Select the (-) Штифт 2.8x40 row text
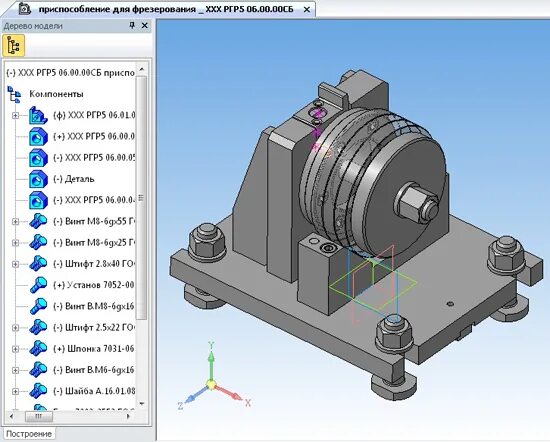Image resolution: width=550 pixels, height=442 pixels. (x=94, y=264)
